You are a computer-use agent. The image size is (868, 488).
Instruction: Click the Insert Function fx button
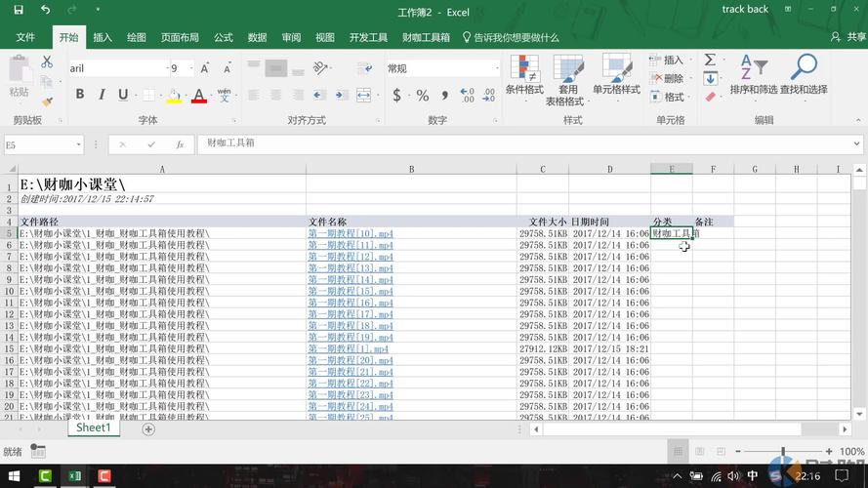pos(180,143)
